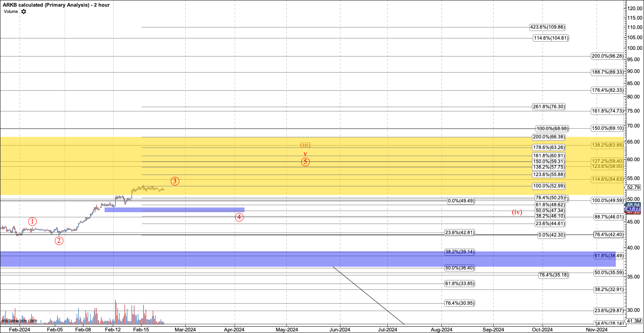Click the 61.8%(38.49) Fibonacci label
This screenshot has height=333, width=644.
[x=609, y=256]
